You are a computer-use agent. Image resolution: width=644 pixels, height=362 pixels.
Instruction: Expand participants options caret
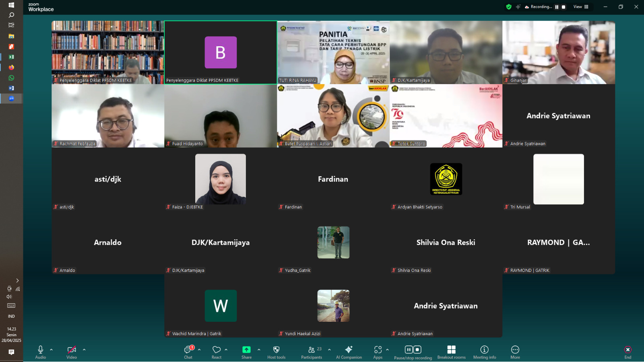coord(329,350)
